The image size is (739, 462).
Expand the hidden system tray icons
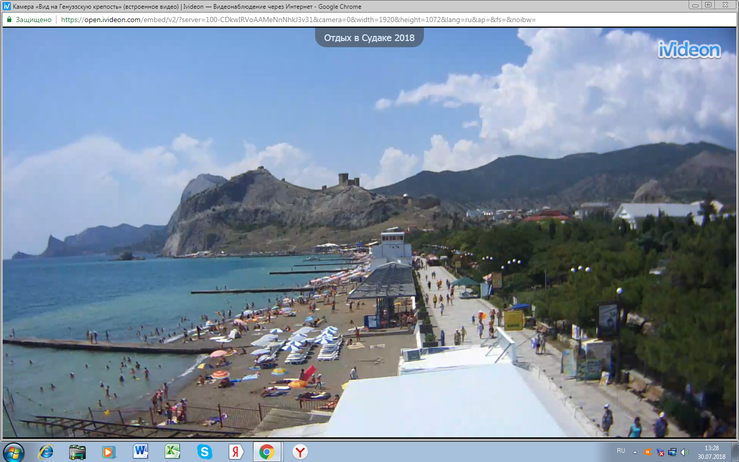(637, 451)
